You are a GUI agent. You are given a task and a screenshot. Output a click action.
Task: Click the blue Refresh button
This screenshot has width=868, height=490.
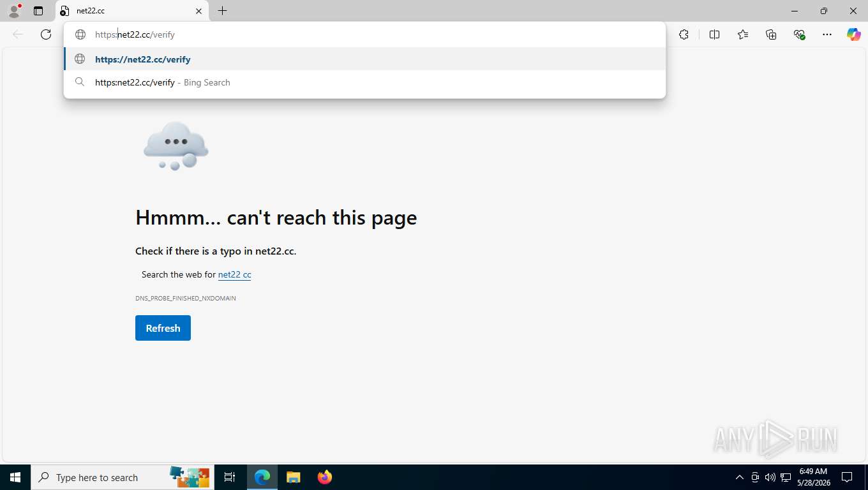163,328
